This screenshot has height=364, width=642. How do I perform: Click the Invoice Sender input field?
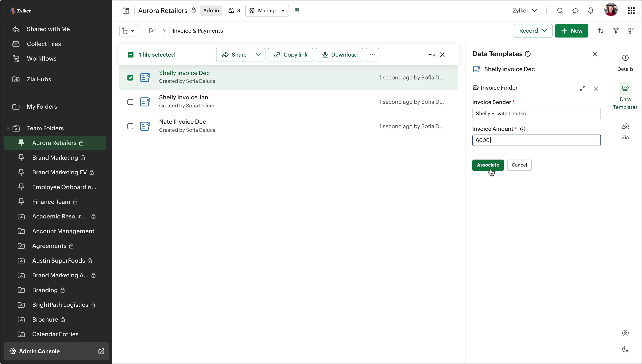click(x=536, y=114)
